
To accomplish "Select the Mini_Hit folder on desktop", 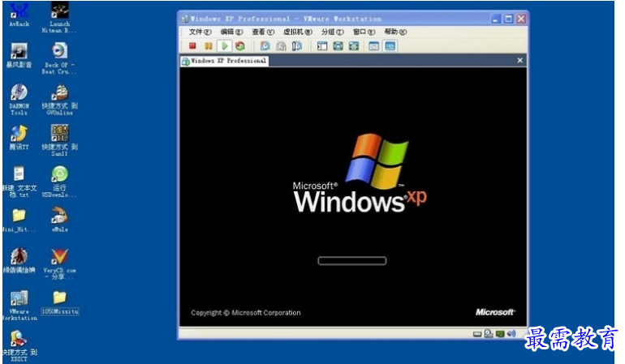I will 19,220.
